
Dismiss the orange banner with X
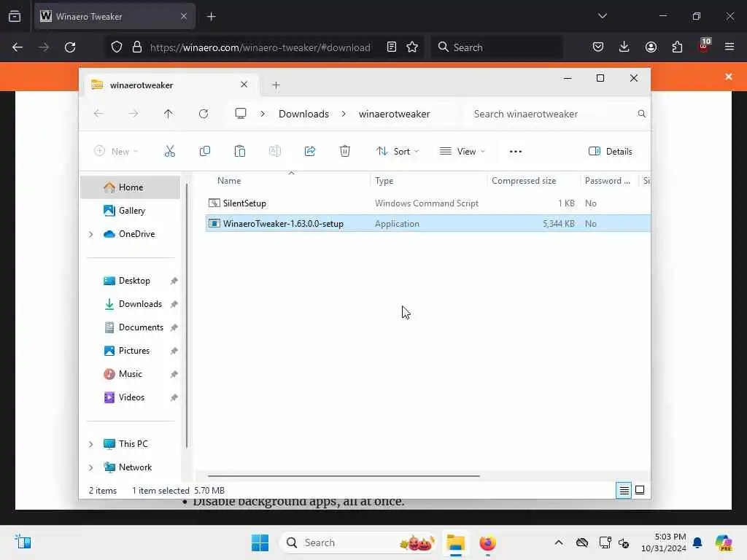point(729,77)
